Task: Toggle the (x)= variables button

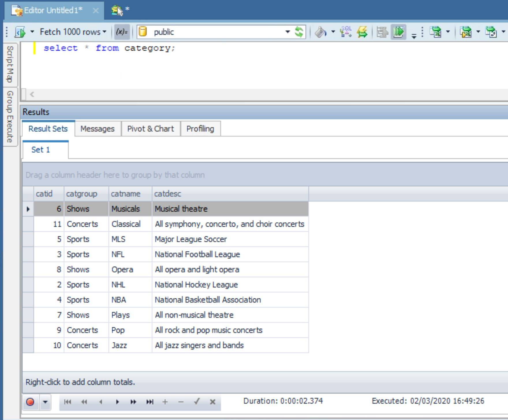Action: click(x=122, y=32)
